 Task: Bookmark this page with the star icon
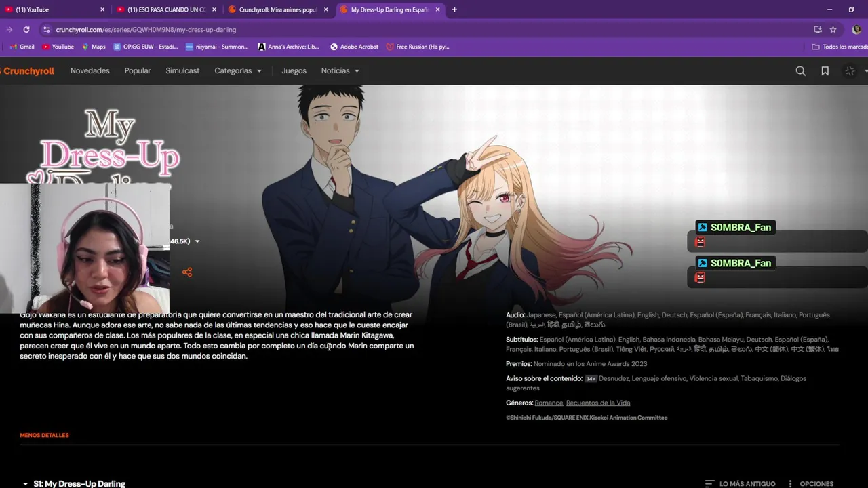(x=833, y=30)
